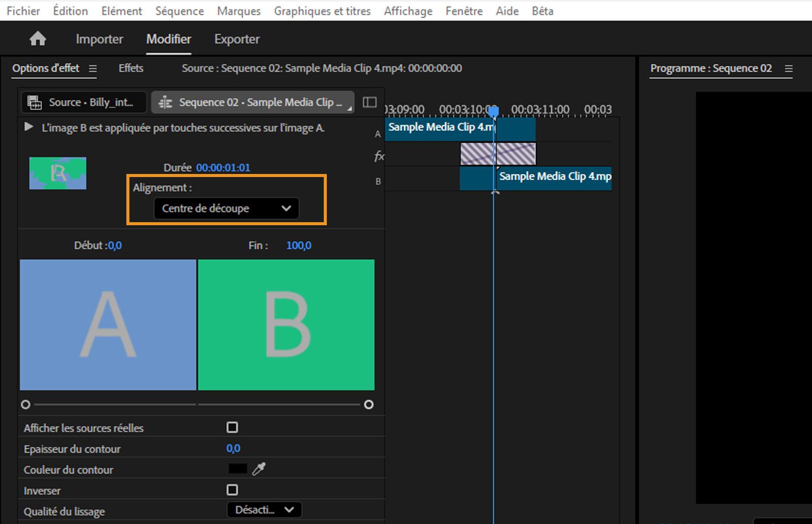Select Sample Media Clip on track B

(x=535, y=179)
